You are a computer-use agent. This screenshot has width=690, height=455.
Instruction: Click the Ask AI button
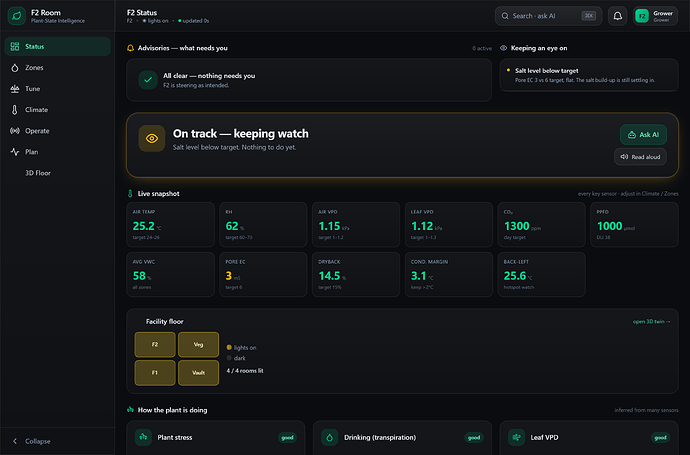(x=643, y=135)
